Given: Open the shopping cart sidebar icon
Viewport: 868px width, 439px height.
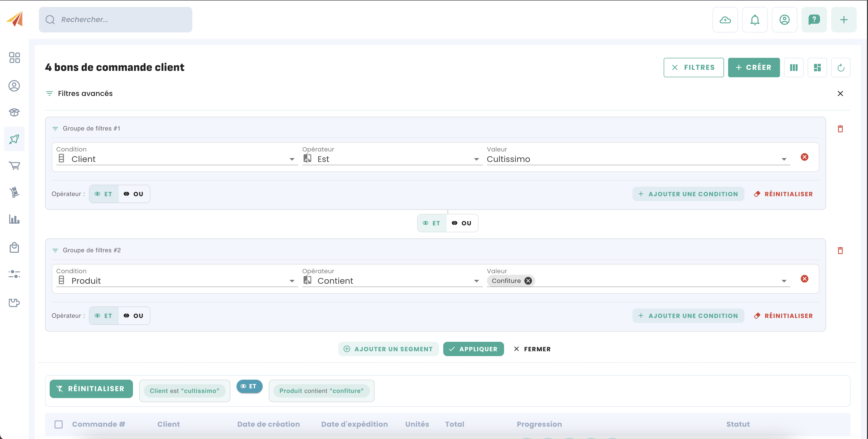Looking at the screenshot, I should tap(14, 166).
